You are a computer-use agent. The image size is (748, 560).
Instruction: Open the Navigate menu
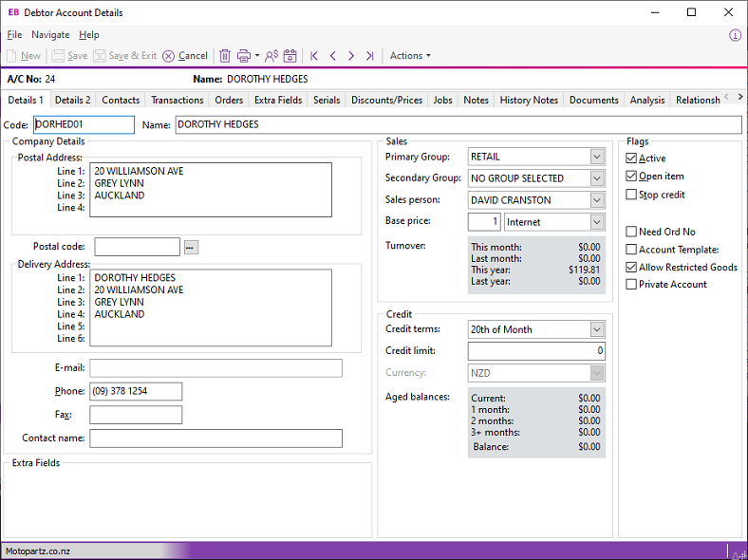[50, 35]
